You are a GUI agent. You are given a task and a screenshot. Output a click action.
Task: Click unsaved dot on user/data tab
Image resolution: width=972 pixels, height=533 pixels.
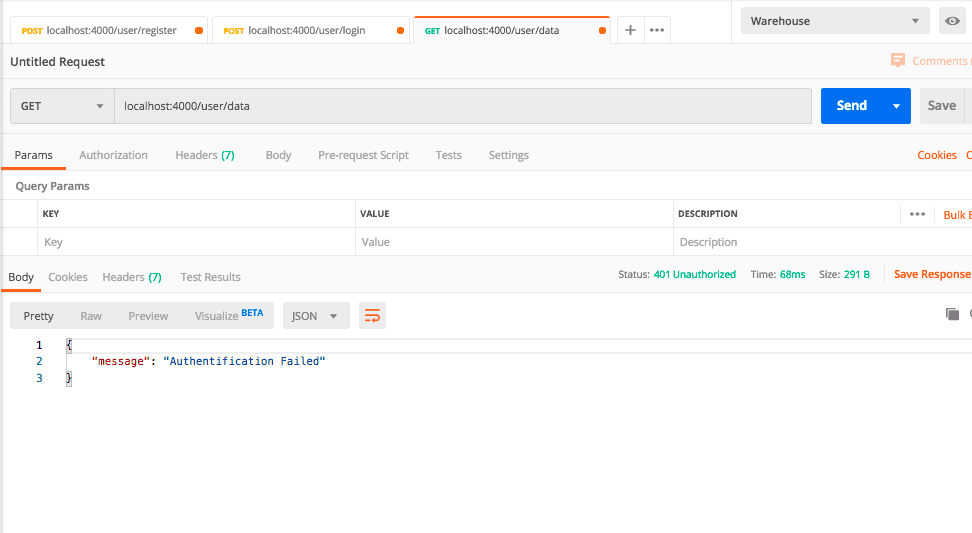tap(602, 31)
